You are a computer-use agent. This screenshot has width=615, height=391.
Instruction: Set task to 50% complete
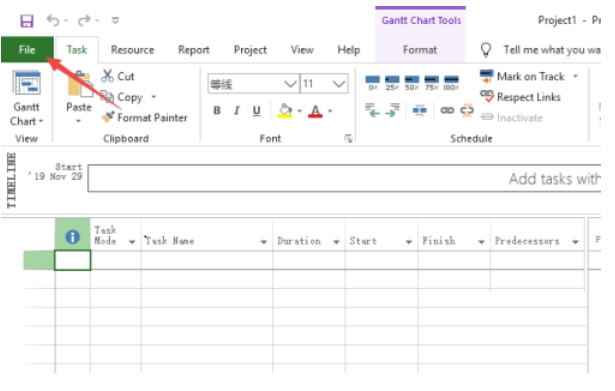(x=411, y=83)
